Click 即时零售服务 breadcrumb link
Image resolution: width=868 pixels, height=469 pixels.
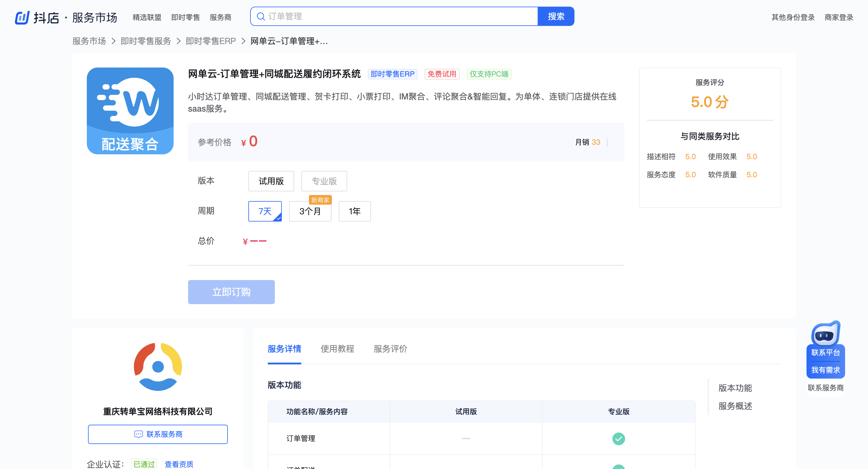[146, 41]
